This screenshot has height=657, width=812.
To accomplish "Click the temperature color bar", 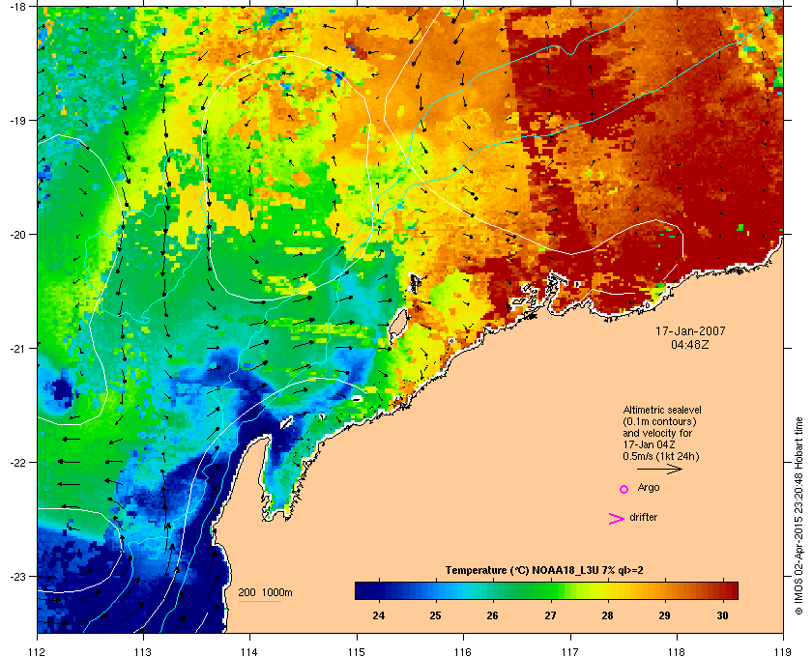I will click(546, 590).
